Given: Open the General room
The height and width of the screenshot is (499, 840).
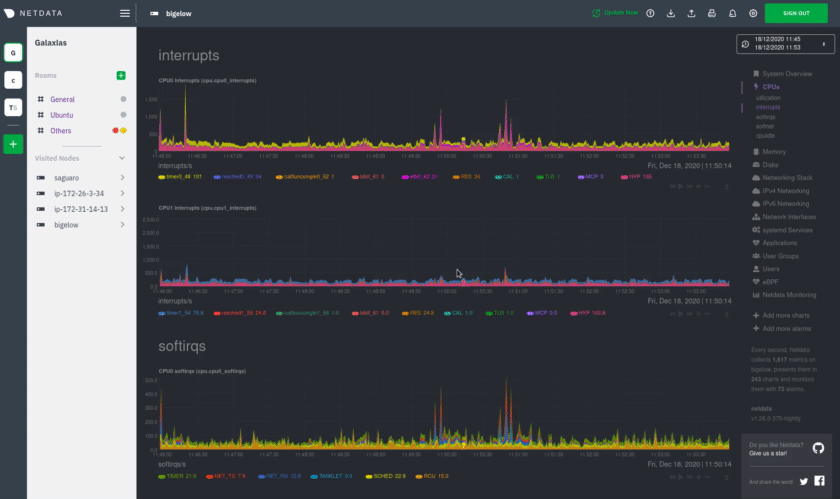Looking at the screenshot, I should click(x=62, y=99).
